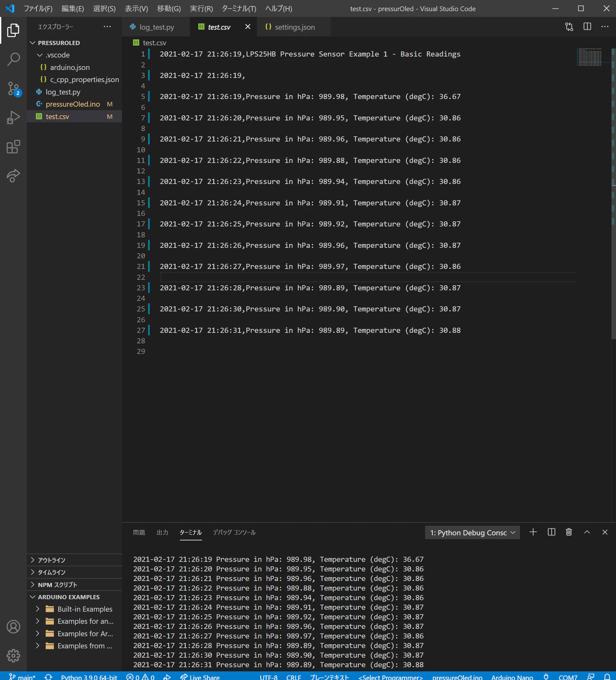Open the 編集(E) menu
Image resolution: width=616 pixels, height=680 pixels.
tap(72, 8)
